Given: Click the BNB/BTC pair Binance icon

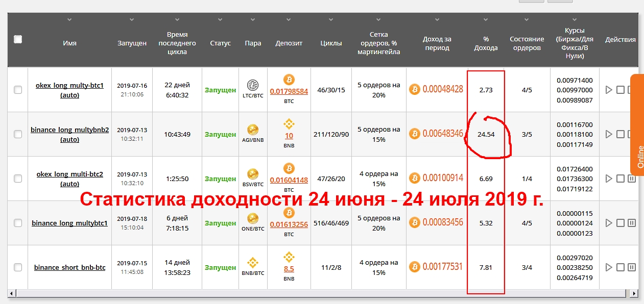Looking at the screenshot, I should [253, 263].
